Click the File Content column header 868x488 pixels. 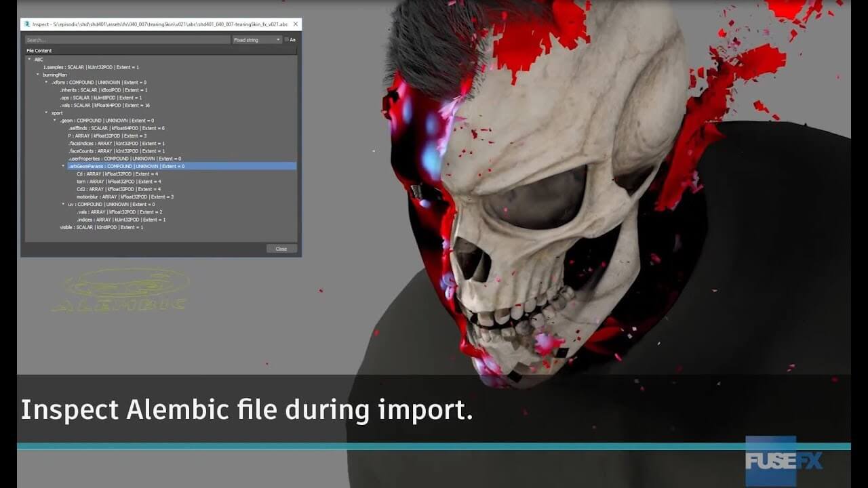161,51
